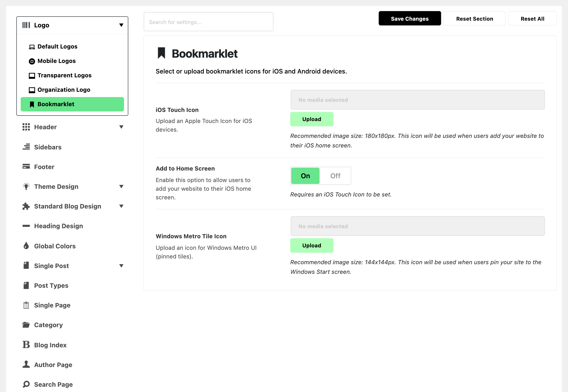This screenshot has width=568, height=392.
Task: Click the Category folder icon
Action: point(26,325)
